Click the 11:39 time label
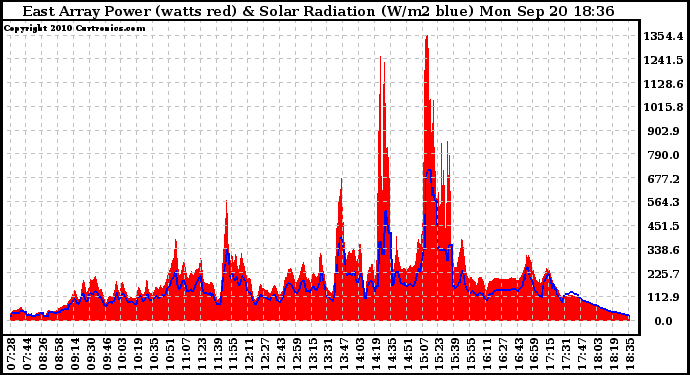The image size is (690, 375). pyautogui.click(x=217, y=354)
